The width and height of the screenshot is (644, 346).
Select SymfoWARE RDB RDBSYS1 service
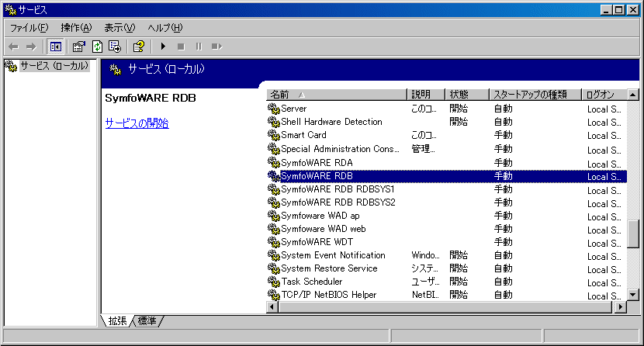(447, 189)
